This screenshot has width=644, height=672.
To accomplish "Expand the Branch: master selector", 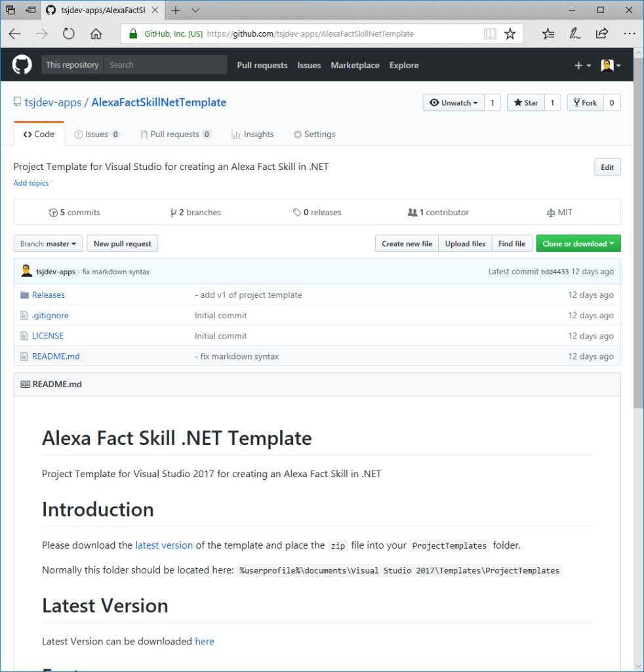I will pyautogui.click(x=48, y=244).
